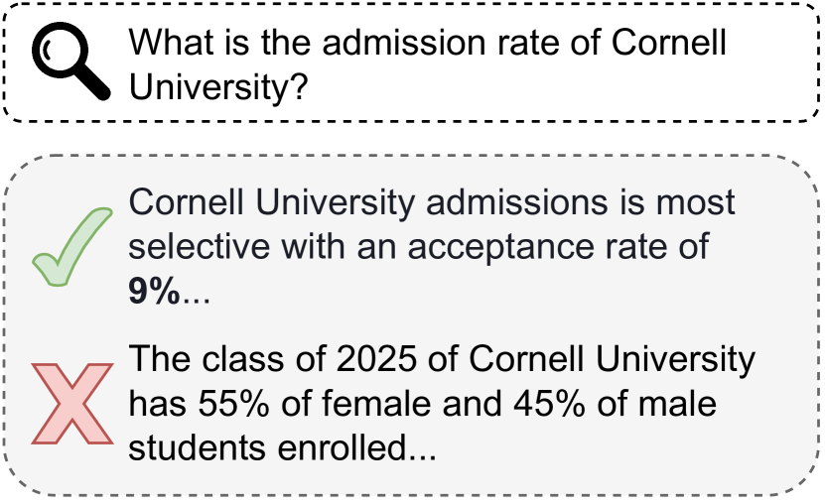Click the magnifying glass search icon

[71, 61]
